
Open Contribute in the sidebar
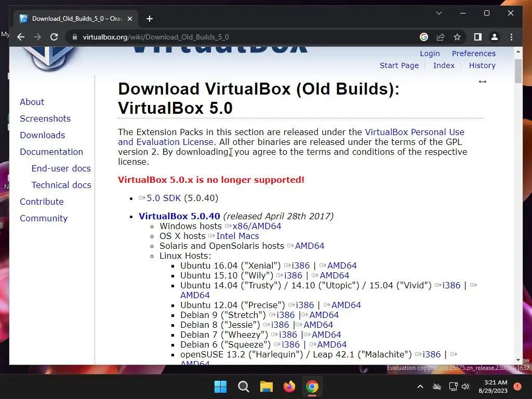[x=42, y=202]
